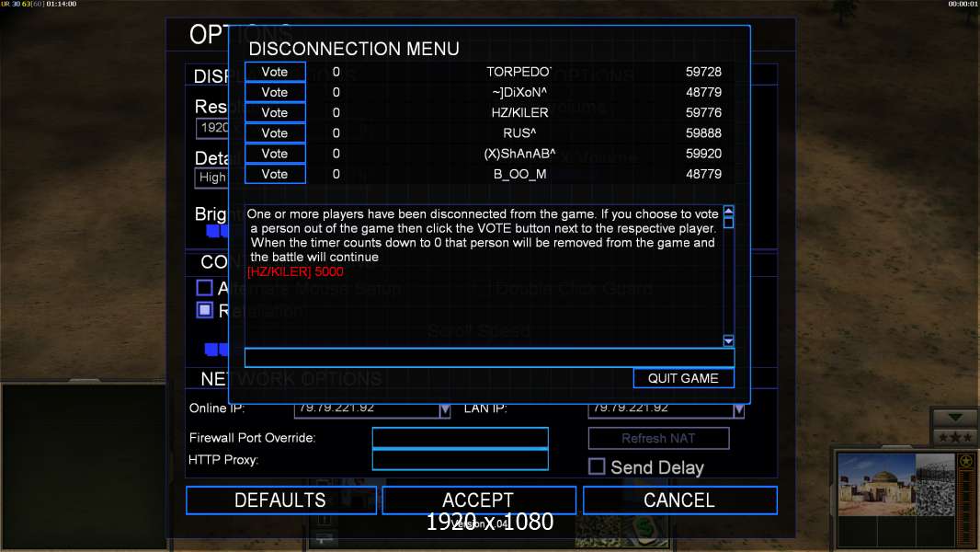Click the Refresh NAT button

pyautogui.click(x=658, y=438)
